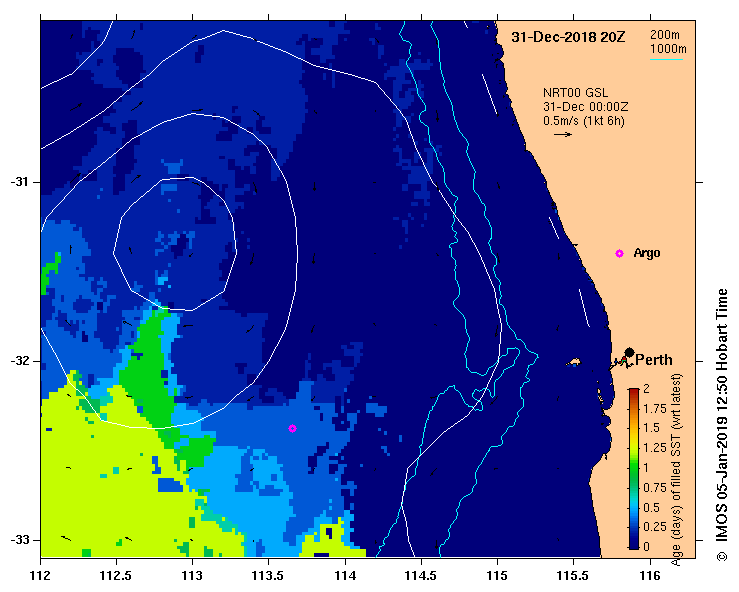Click the cyan 1000m depth legend line
The height and width of the screenshot is (592, 739).
666,59
